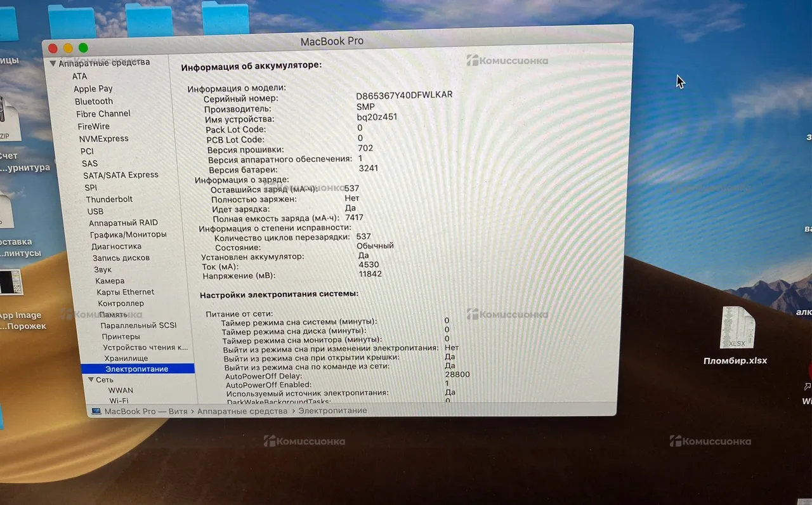Image resolution: width=812 pixels, height=505 pixels.
Task: Click firmware version value 702
Action: pyautogui.click(x=365, y=148)
